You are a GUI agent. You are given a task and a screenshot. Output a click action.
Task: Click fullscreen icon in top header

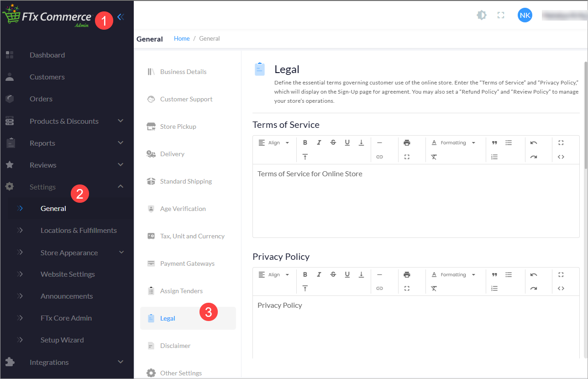tap(501, 15)
